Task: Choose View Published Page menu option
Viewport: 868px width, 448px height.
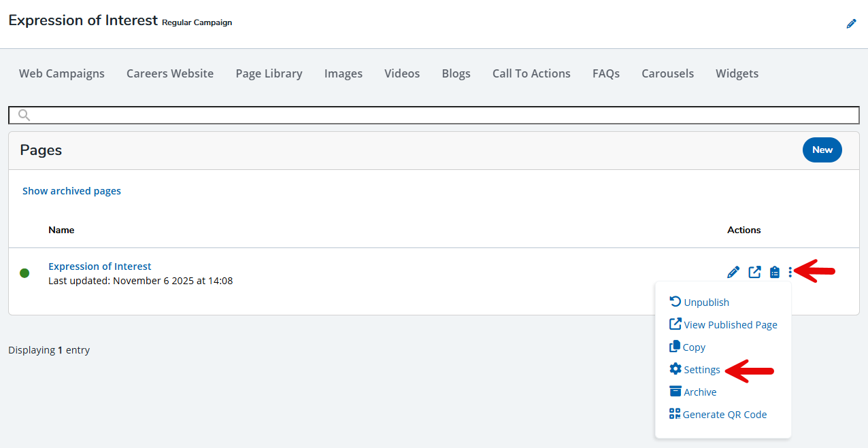Action: 730,325
